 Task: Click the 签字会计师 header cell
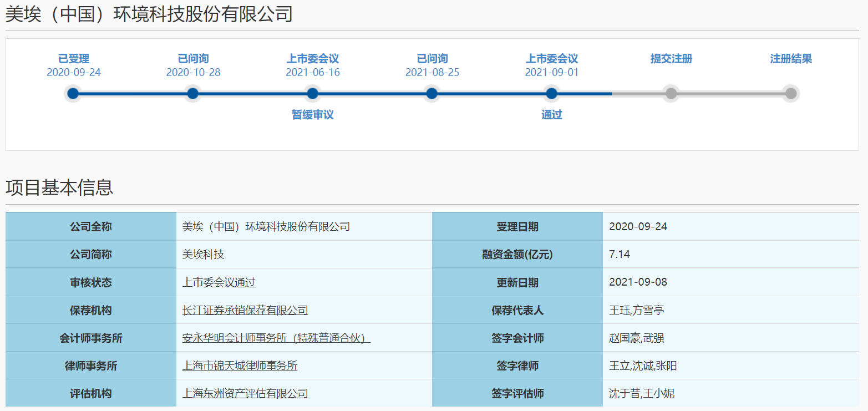pos(517,338)
